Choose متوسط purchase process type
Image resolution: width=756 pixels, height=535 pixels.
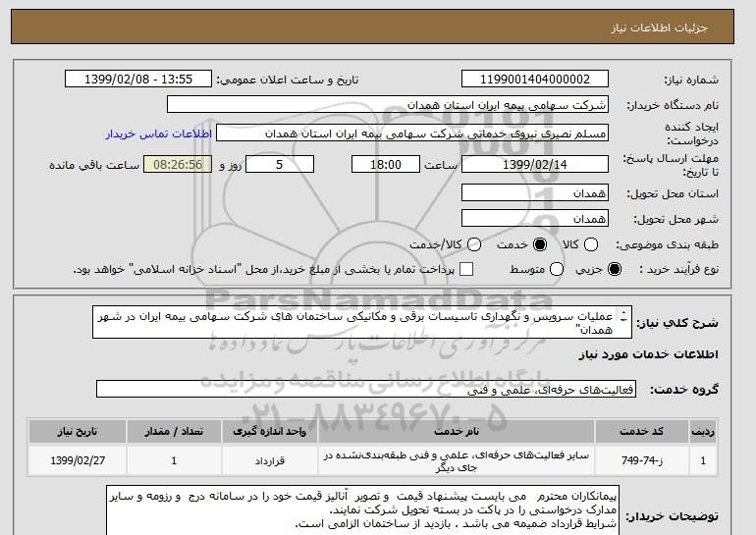pos(557,269)
